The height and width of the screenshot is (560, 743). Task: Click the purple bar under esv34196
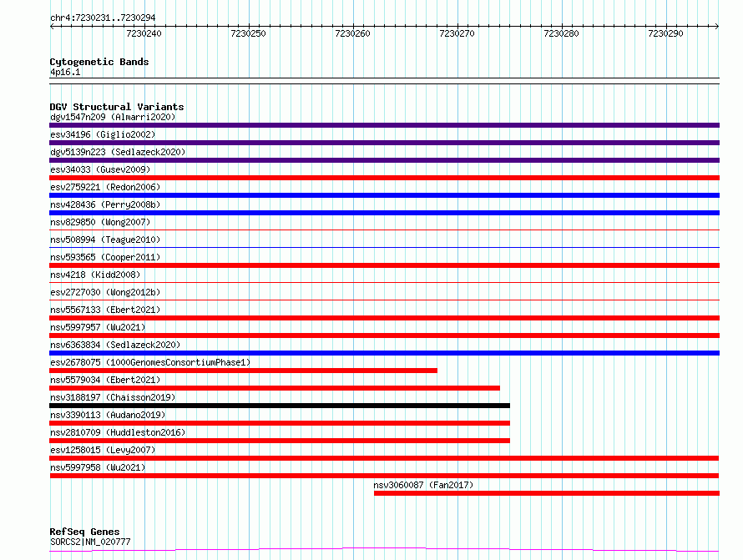tap(384, 143)
